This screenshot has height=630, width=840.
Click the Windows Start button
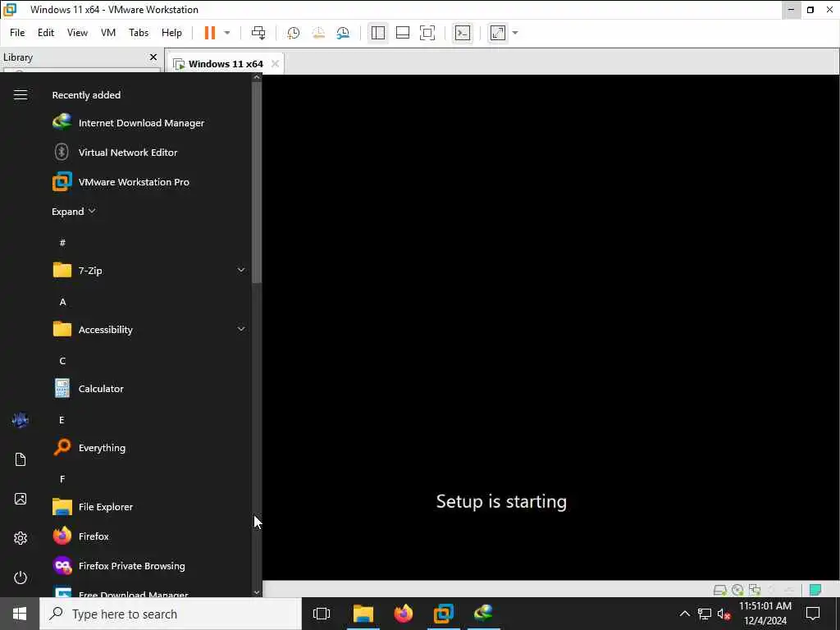(x=20, y=614)
